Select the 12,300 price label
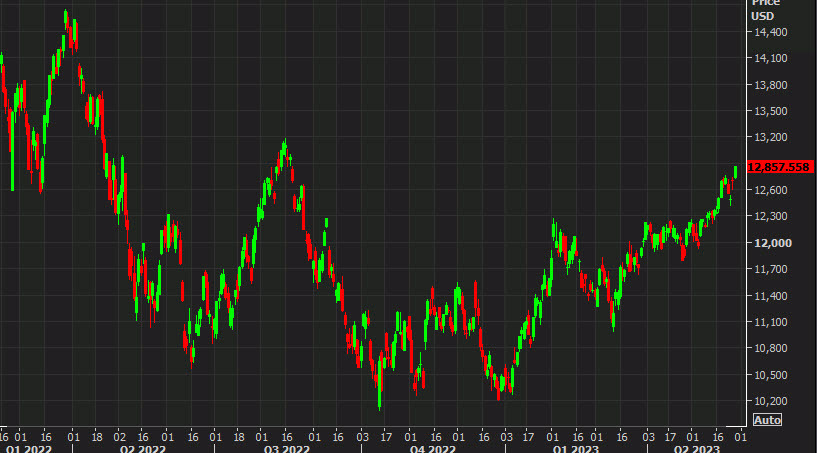This screenshot has height=453, width=817. tap(771, 216)
